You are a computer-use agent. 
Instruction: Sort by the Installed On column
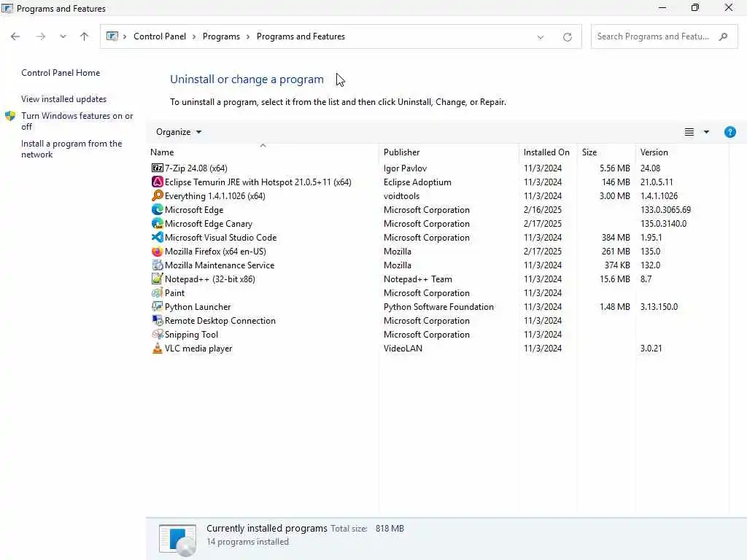pos(547,152)
